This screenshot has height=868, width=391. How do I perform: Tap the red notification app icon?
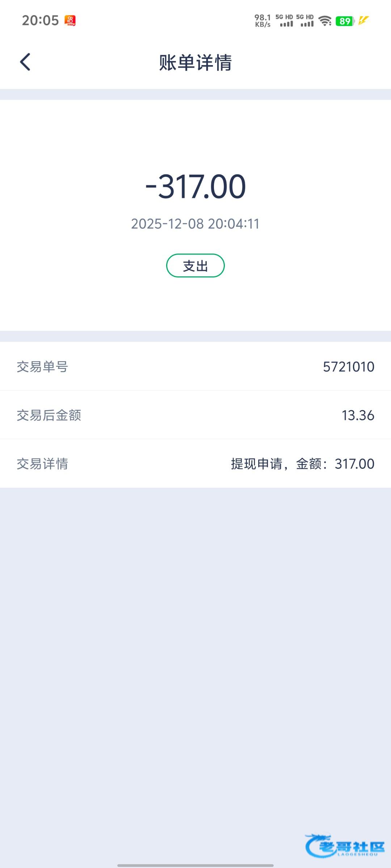click(70, 21)
